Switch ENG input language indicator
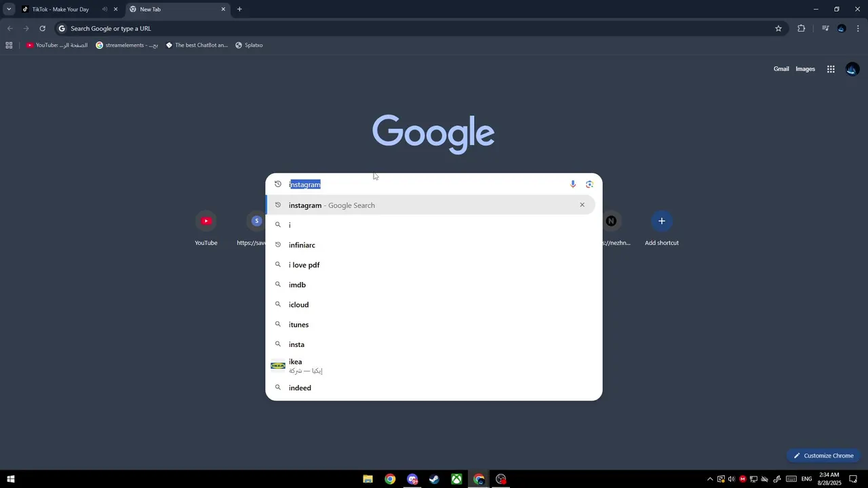This screenshot has width=868, height=488. pos(807,479)
